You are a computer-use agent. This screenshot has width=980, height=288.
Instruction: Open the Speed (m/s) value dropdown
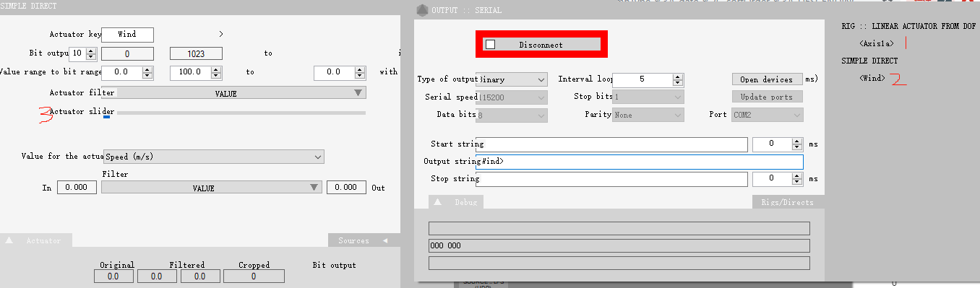tap(213, 157)
